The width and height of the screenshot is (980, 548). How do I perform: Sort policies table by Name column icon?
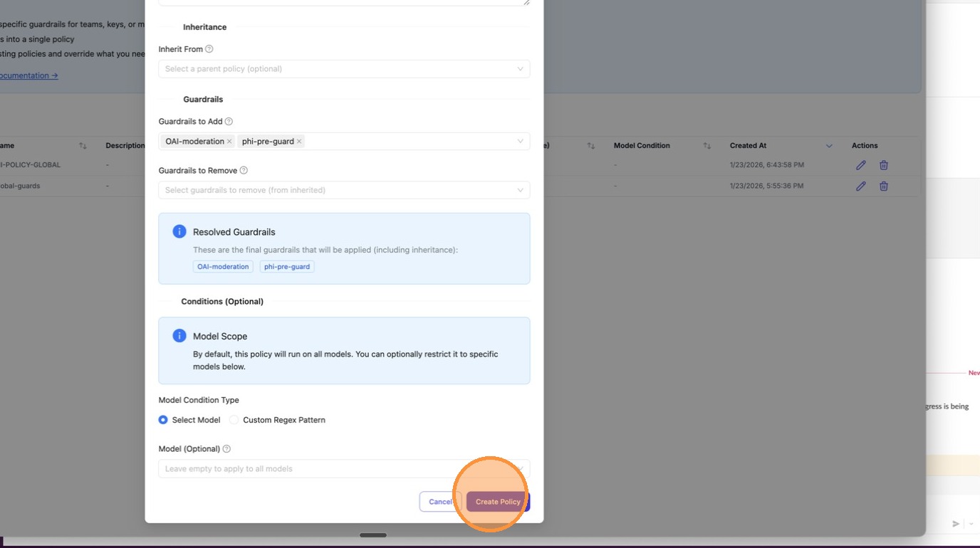click(x=83, y=146)
